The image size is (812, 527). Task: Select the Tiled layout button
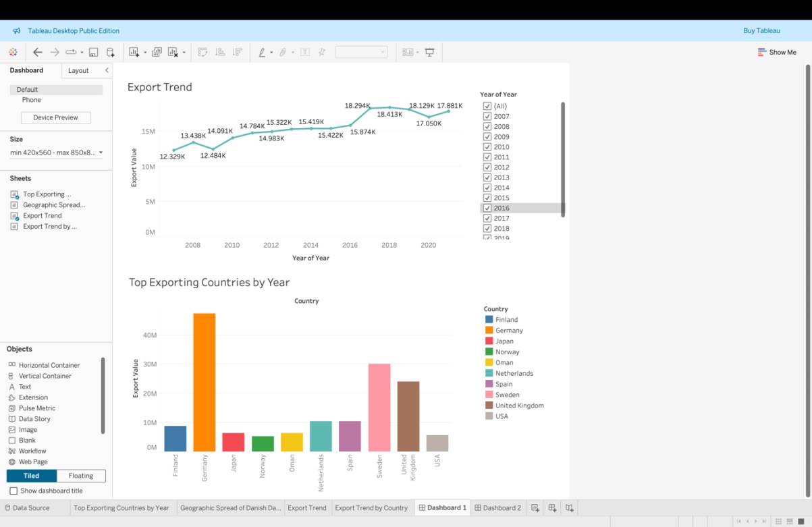(x=32, y=476)
